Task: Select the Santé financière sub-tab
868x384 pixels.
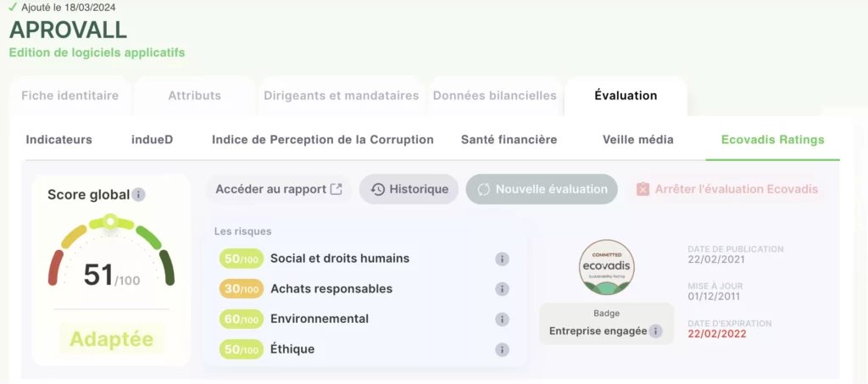Action: point(509,140)
